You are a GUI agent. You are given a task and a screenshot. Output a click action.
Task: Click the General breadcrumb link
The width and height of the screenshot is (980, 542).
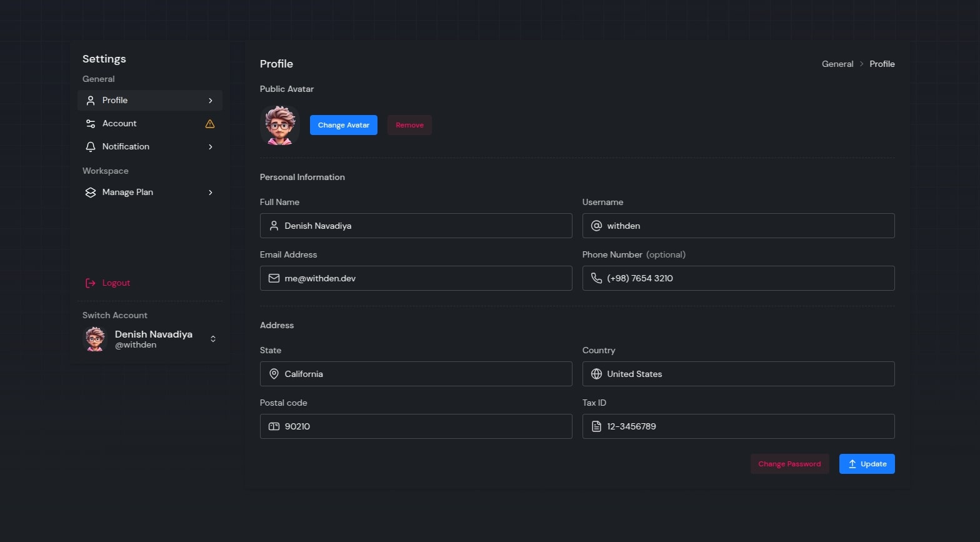click(837, 64)
